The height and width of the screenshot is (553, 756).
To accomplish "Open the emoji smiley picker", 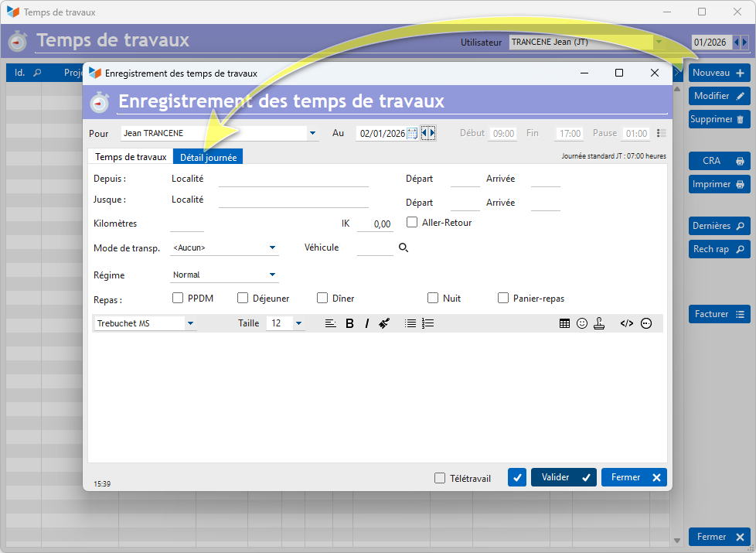I will pos(581,324).
